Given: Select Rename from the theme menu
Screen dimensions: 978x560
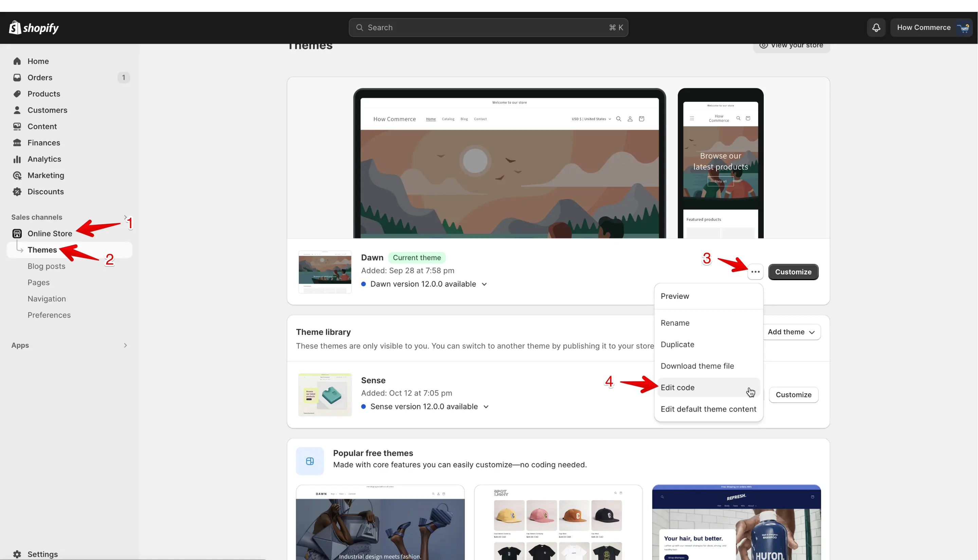Looking at the screenshot, I should click(708, 323).
